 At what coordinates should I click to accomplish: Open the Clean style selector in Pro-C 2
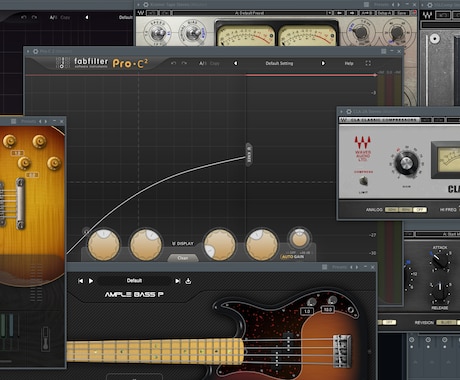(183, 258)
